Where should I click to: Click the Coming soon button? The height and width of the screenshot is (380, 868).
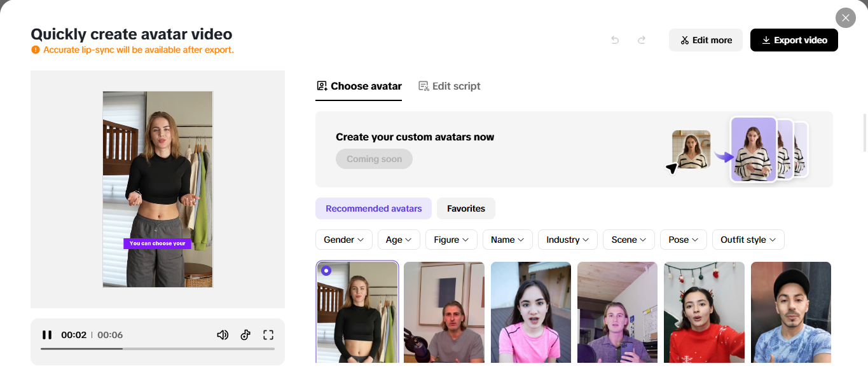click(374, 159)
